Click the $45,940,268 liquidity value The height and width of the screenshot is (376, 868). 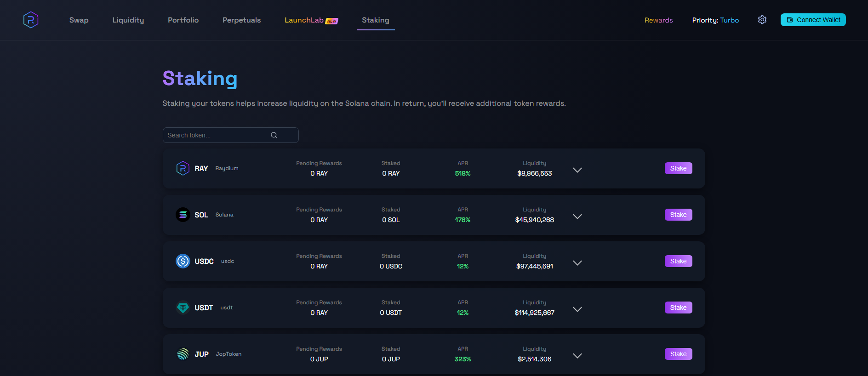click(x=534, y=220)
